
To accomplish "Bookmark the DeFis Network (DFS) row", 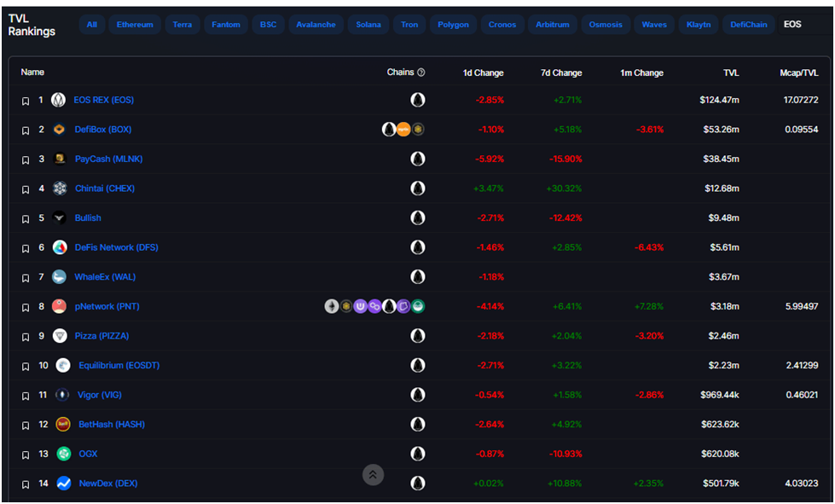I will 25,248.
